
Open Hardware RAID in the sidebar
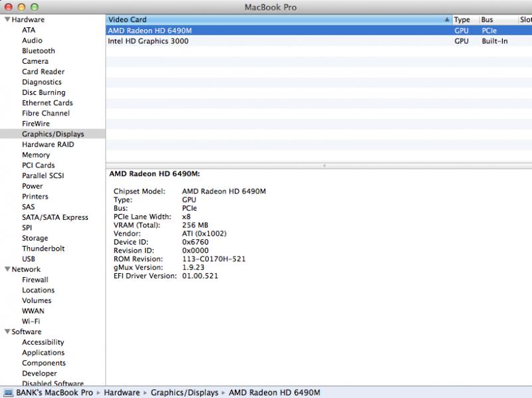tap(48, 144)
